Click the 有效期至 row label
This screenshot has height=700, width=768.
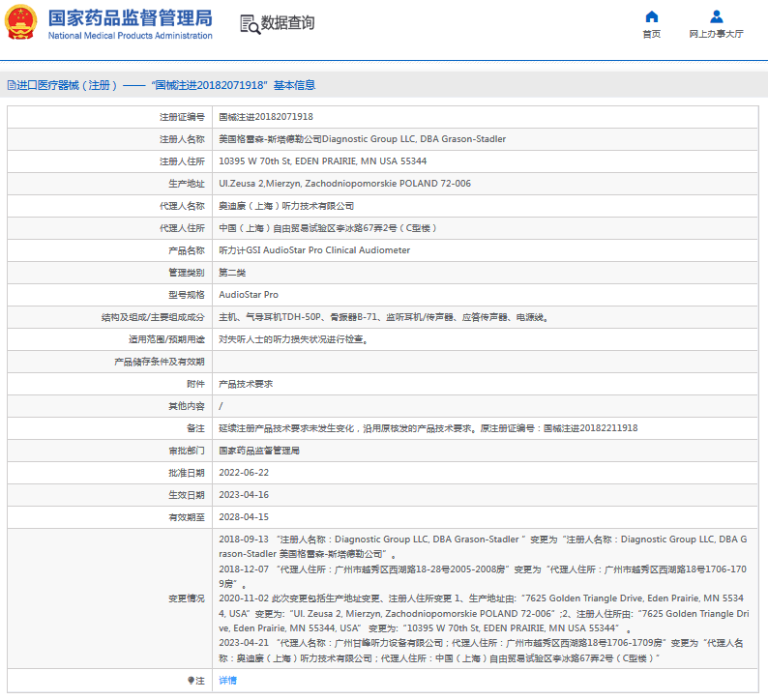(x=187, y=517)
